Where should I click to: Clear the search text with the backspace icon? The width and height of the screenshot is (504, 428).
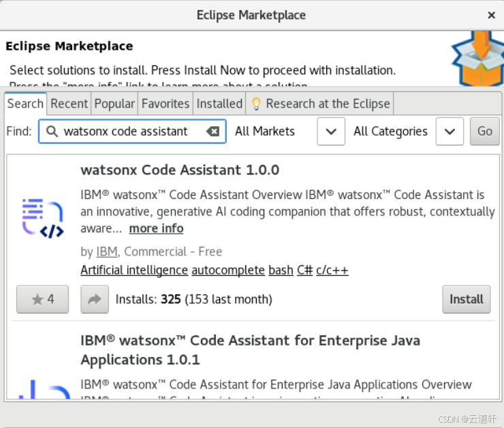coord(212,132)
